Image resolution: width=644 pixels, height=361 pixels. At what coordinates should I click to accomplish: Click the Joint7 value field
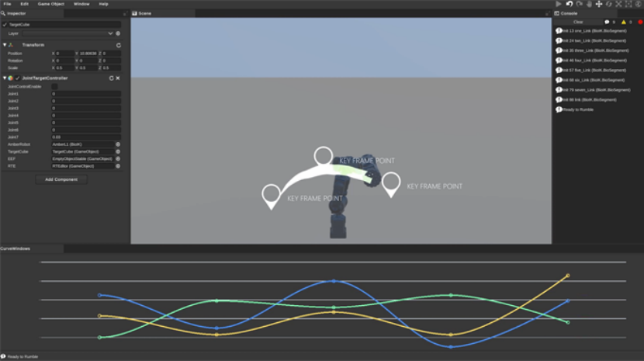pyautogui.click(x=85, y=137)
